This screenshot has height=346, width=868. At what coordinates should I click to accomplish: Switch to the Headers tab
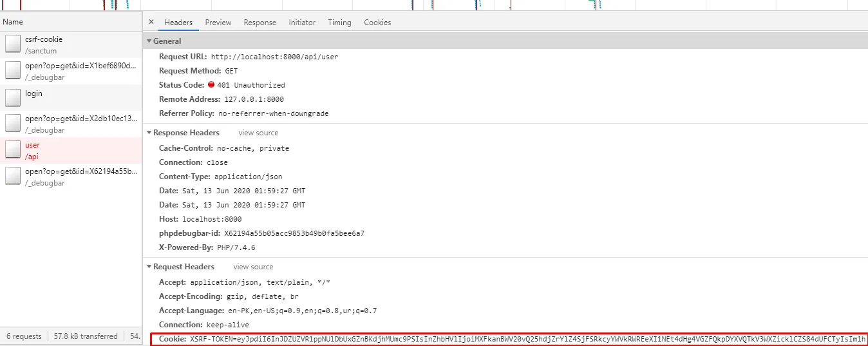coord(178,23)
